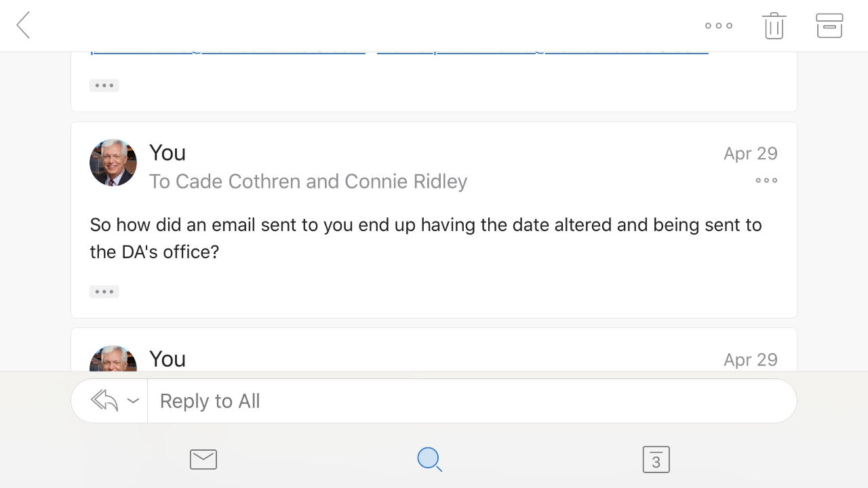This screenshot has width=868, height=488.
Task: Open the Calendar tab icon
Action: coord(656,460)
